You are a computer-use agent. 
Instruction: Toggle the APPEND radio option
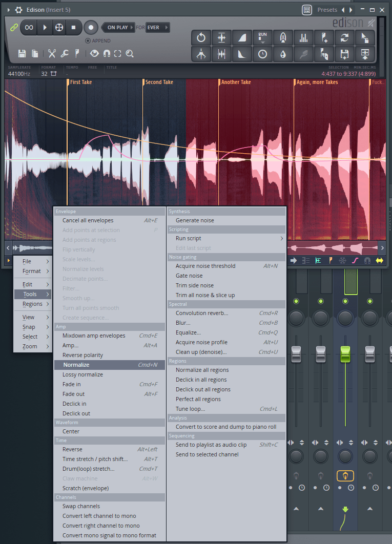88,40
